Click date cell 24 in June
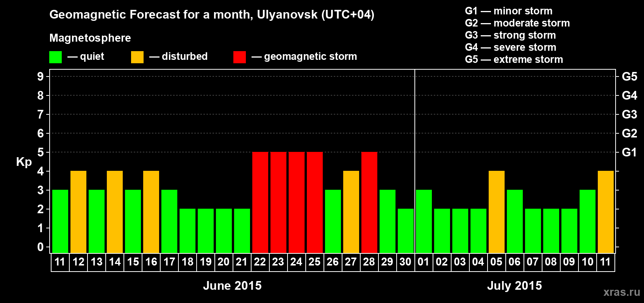Screen dimensions: 644x303 [296, 262]
